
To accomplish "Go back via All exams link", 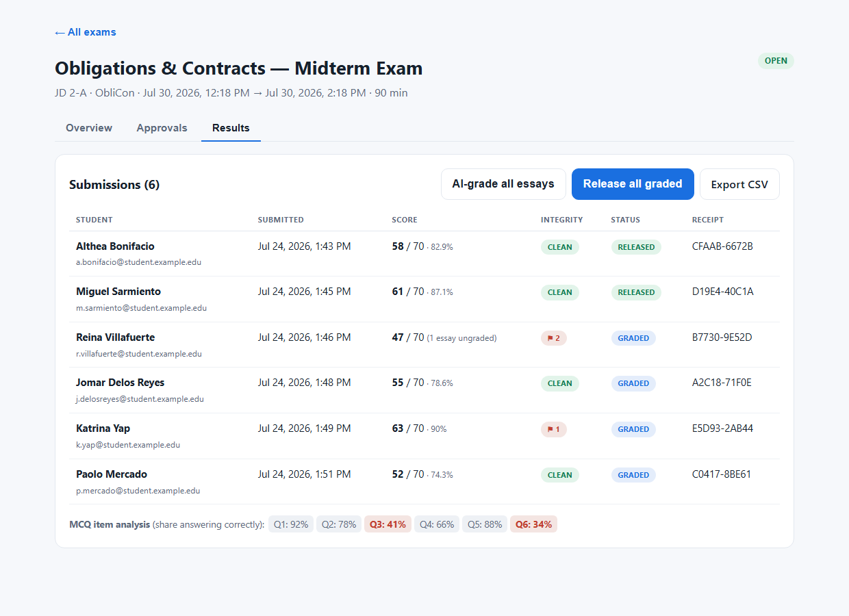I will click(86, 32).
